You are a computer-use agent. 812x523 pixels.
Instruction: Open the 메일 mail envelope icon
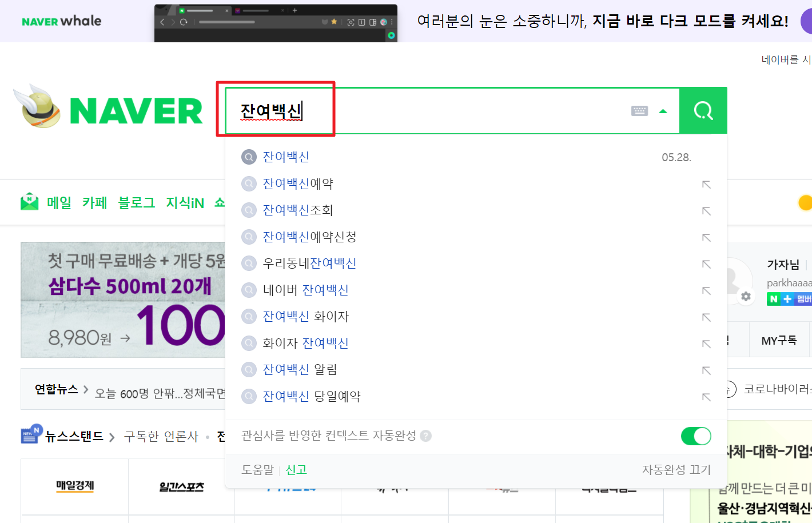click(30, 202)
